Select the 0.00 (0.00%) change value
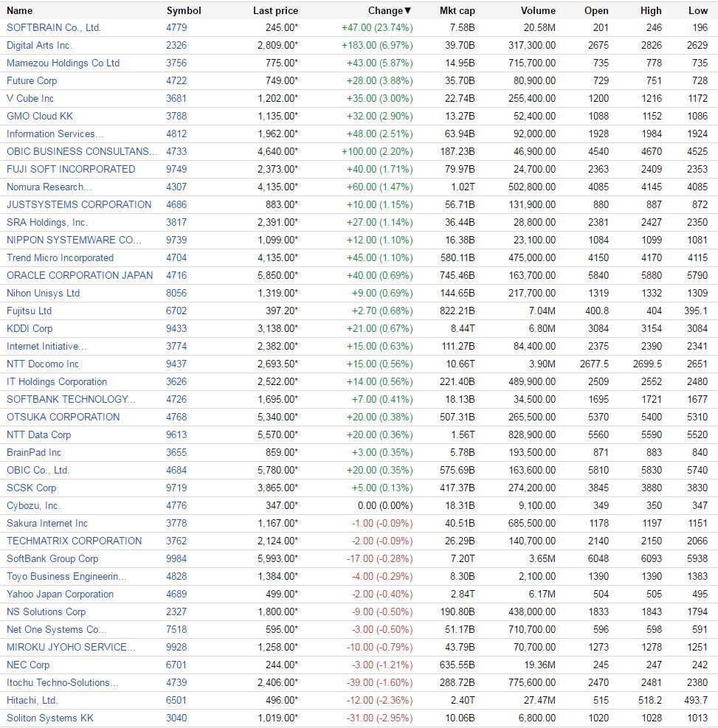Image resolution: width=718 pixels, height=728 pixels. [x=385, y=505]
